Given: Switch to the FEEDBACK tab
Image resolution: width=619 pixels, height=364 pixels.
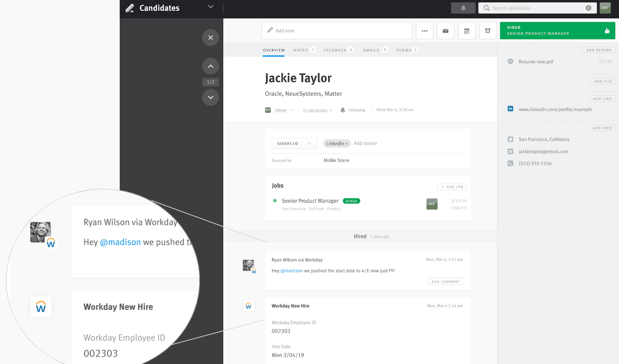Looking at the screenshot, I should pyautogui.click(x=335, y=50).
